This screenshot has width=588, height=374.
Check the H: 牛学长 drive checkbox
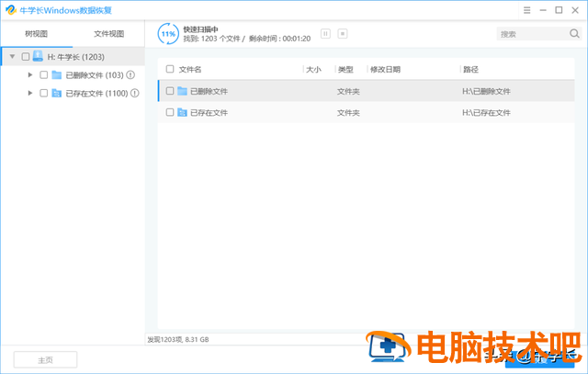click(x=26, y=57)
